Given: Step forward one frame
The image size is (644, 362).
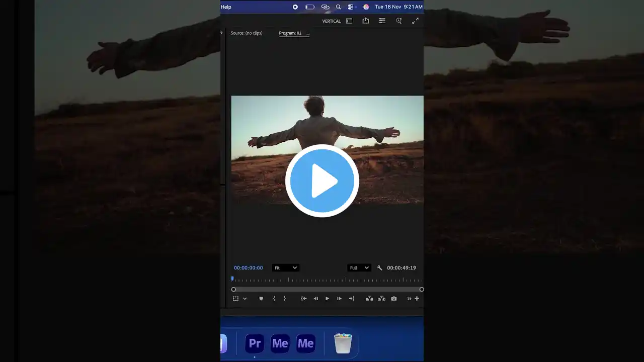Looking at the screenshot, I should pyautogui.click(x=339, y=299).
